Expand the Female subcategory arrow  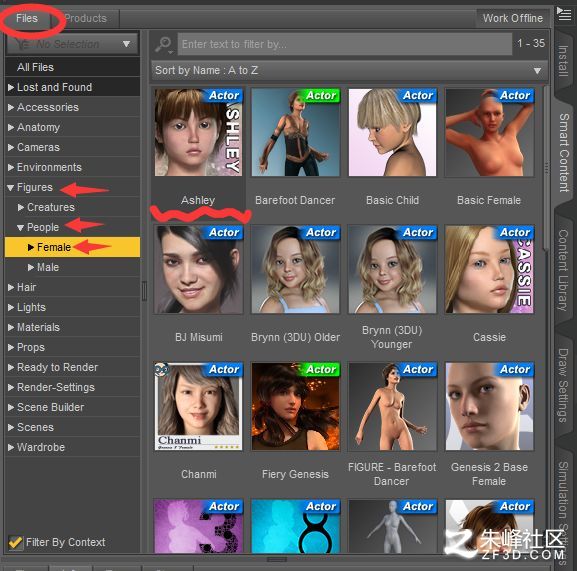[31, 247]
